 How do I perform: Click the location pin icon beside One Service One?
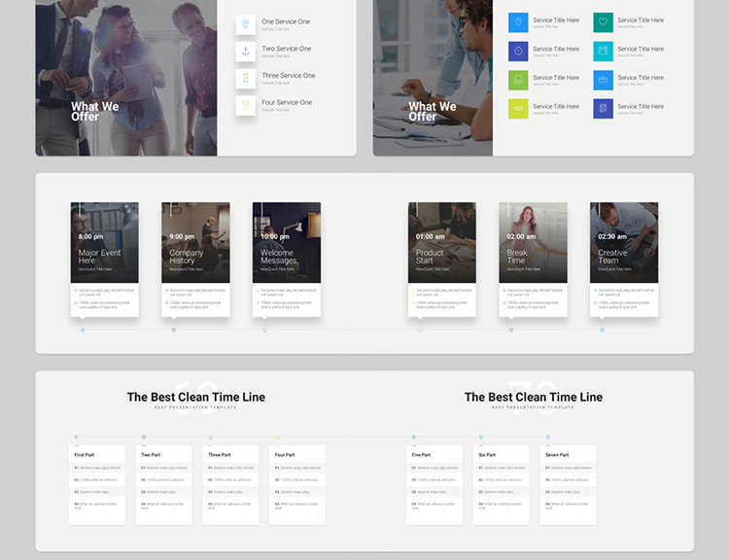pos(245,23)
